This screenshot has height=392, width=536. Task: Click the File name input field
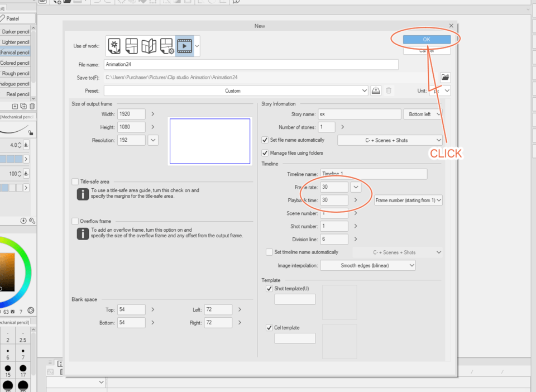coord(251,64)
